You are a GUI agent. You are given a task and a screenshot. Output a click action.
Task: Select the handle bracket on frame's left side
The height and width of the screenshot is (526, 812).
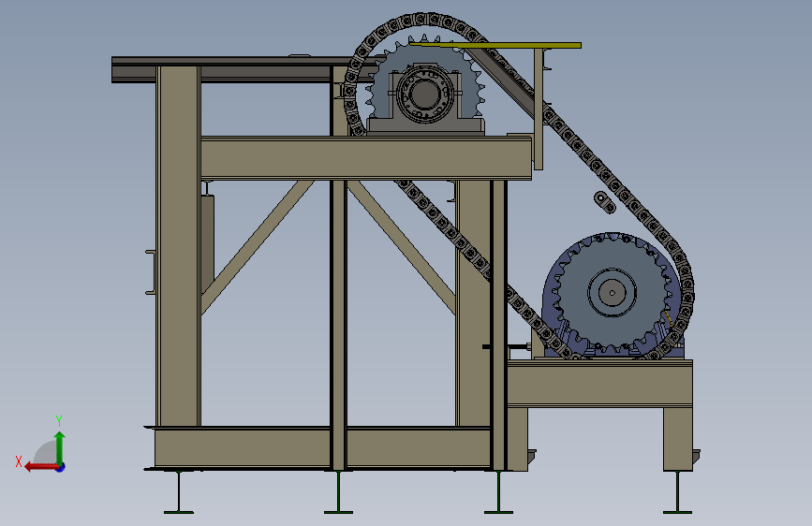[x=151, y=272]
